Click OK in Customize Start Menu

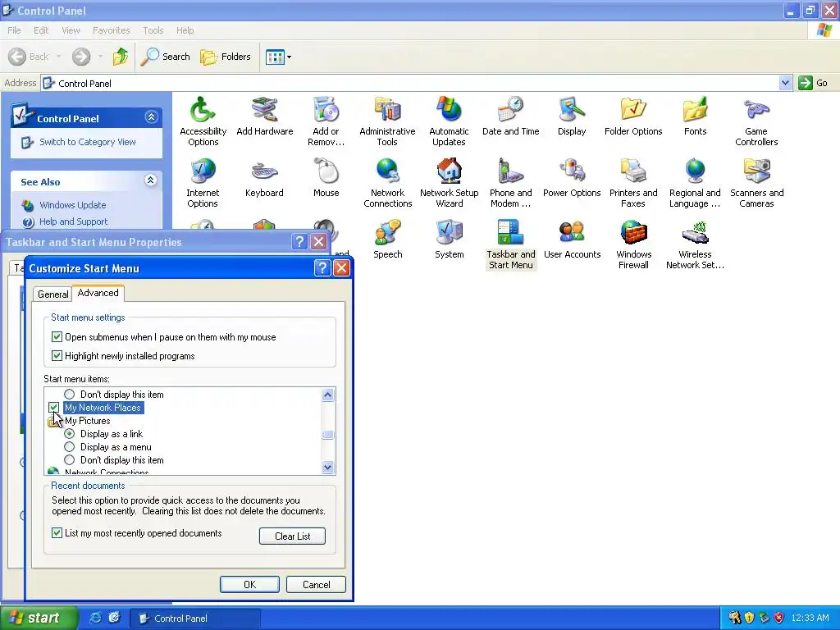pos(249,584)
